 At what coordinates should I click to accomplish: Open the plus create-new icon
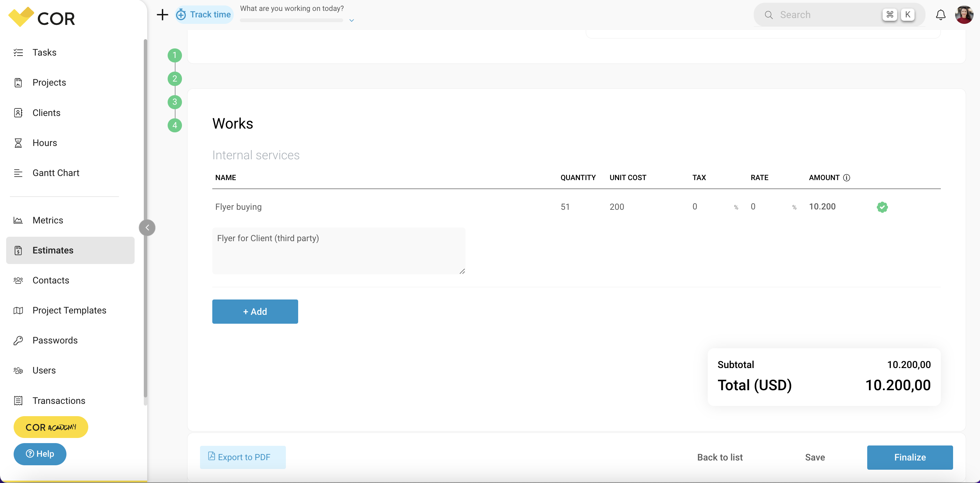click(163, 15)
